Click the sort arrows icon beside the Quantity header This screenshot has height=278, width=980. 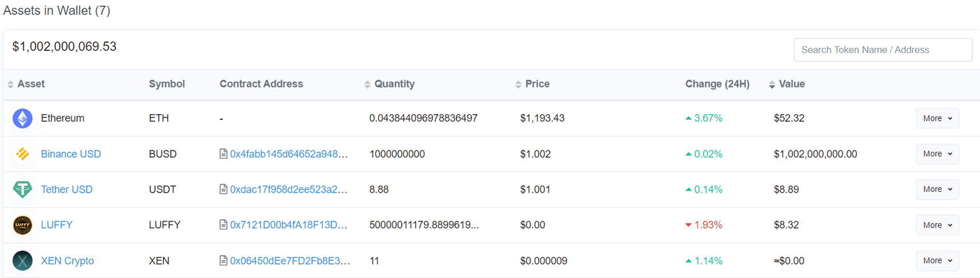tap(367, 84)
